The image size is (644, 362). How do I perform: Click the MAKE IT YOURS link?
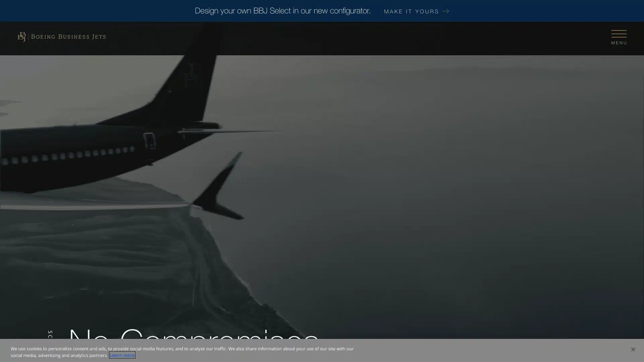click(x=411, y=11)
